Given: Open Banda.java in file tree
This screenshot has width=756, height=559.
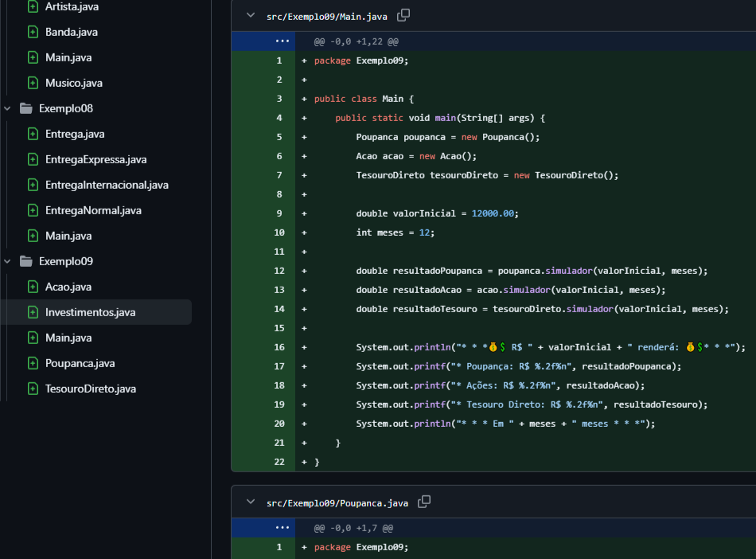Looking at the screenshot, I should pyautogui.click(x=72, y=33).
